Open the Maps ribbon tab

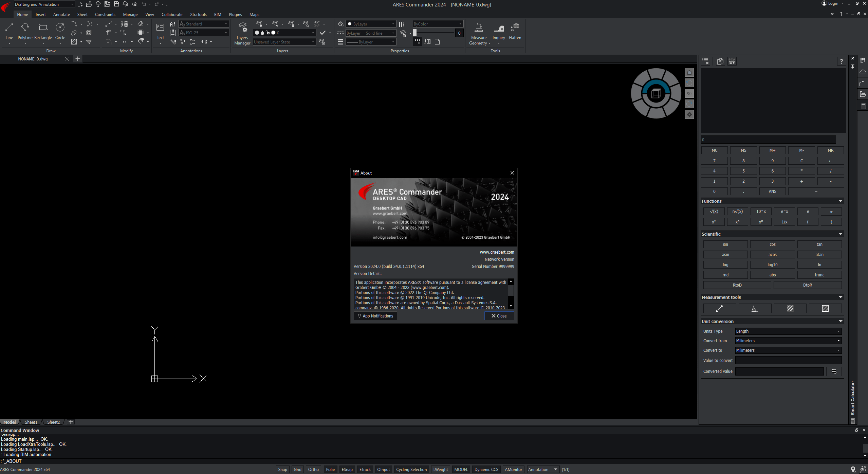pos(254,15)
